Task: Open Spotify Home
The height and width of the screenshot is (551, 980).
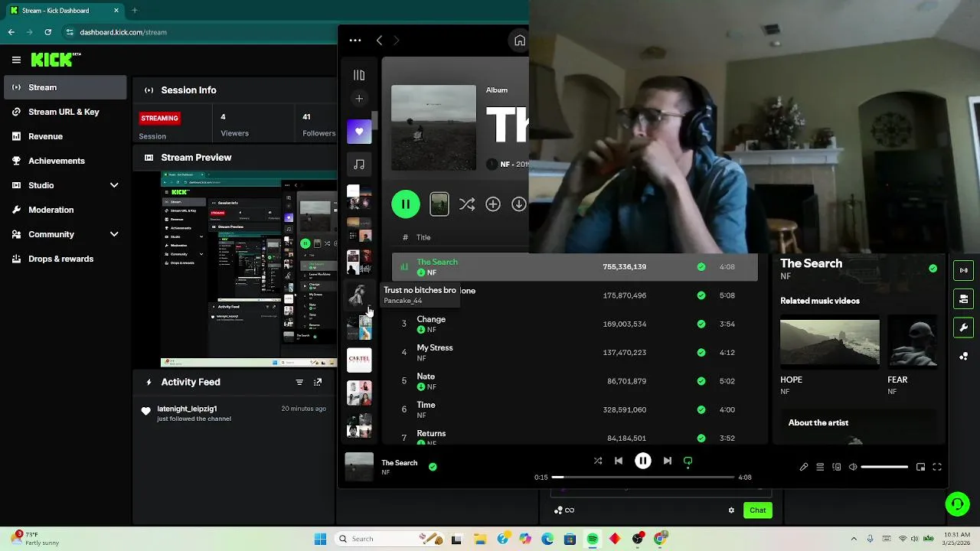Action: pyautogui.click(x=519, y=41)
